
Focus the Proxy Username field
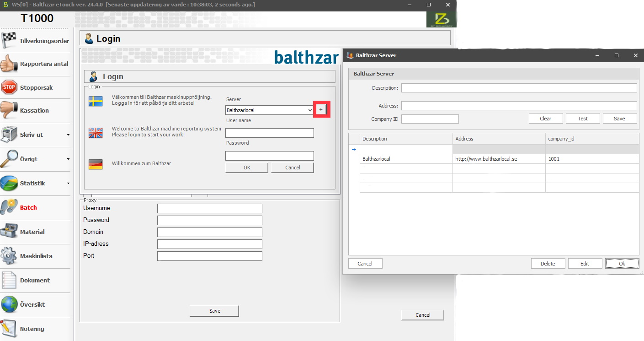[x=210, y=208]
